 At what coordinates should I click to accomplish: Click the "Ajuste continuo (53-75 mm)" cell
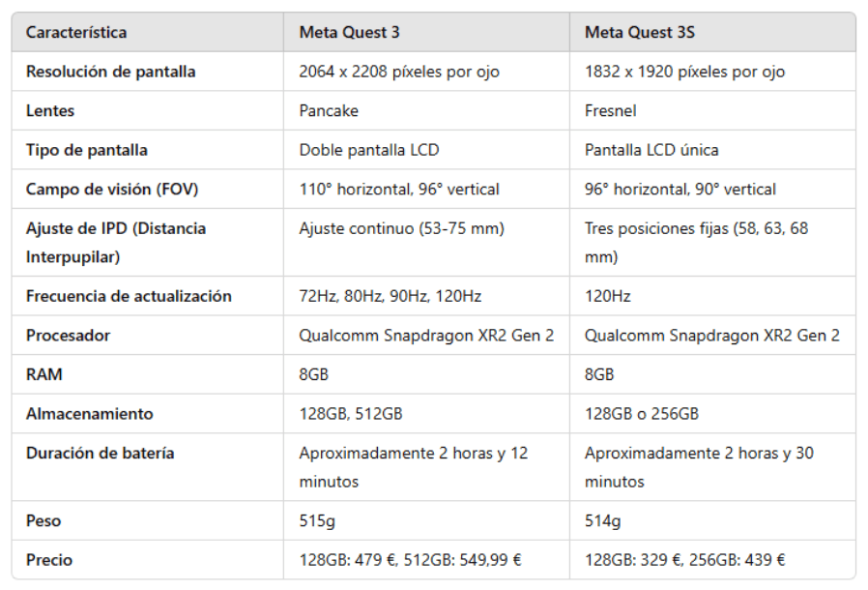(401, 229)
